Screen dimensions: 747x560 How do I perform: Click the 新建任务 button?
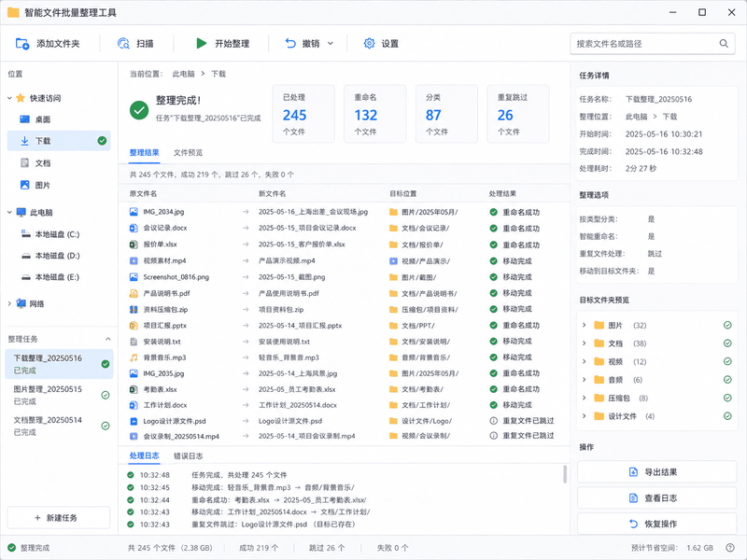tap(59, 518)
